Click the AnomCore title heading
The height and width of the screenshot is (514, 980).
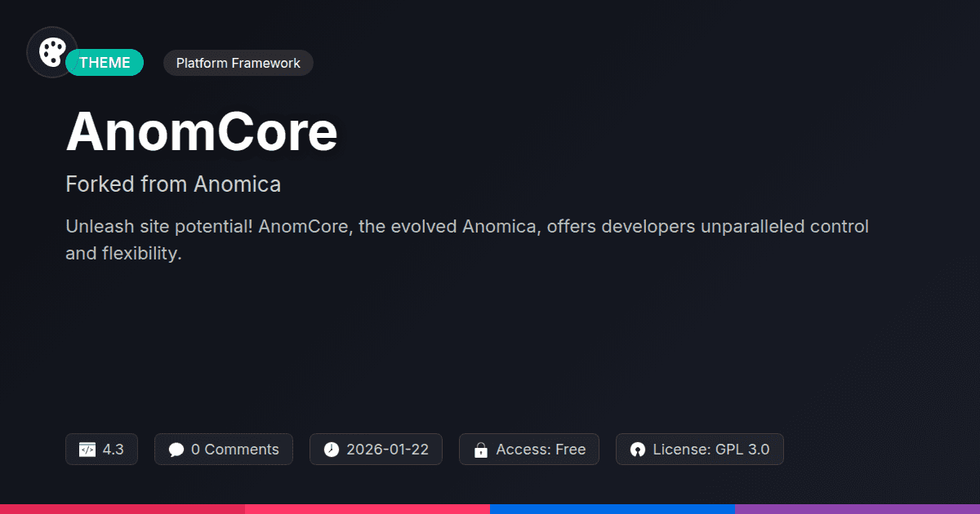(201, 131)
